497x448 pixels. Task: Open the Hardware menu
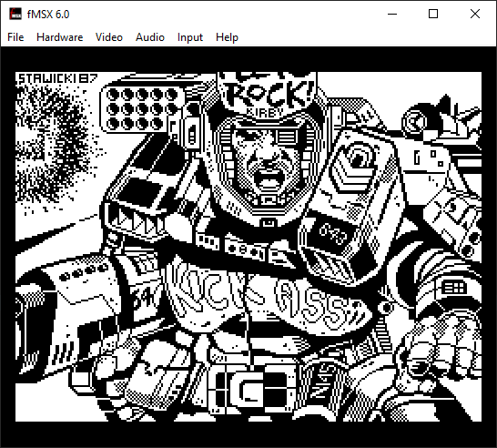(59, 37)
